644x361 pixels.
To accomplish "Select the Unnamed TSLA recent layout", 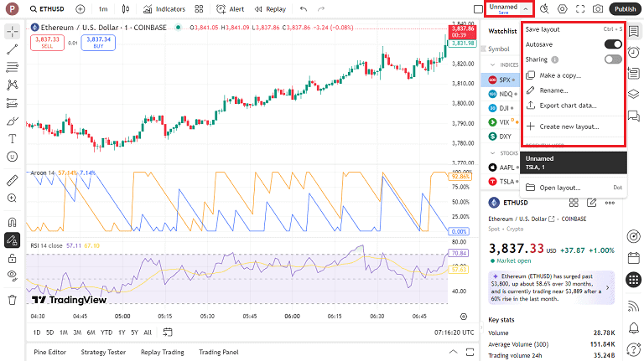I will point(574,162).
